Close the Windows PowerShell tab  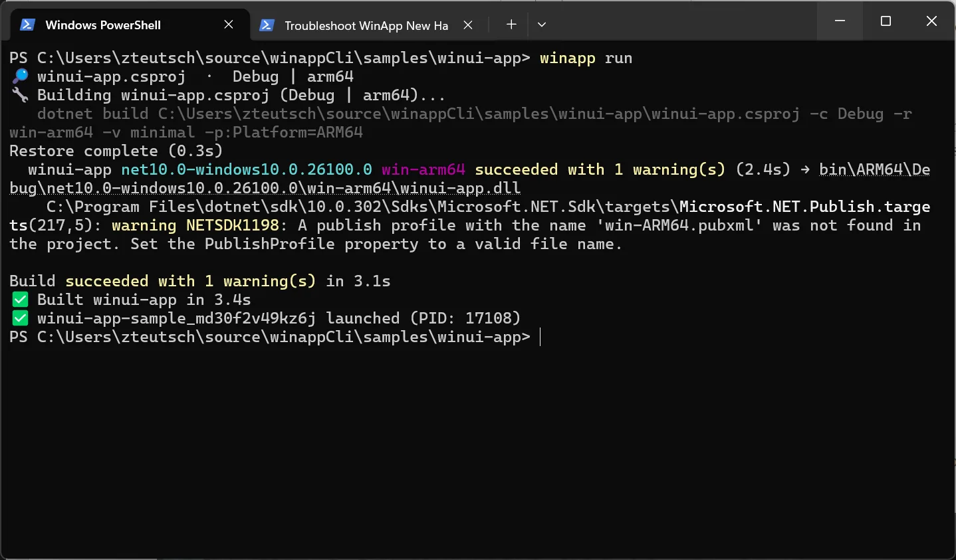click(229, 25)
